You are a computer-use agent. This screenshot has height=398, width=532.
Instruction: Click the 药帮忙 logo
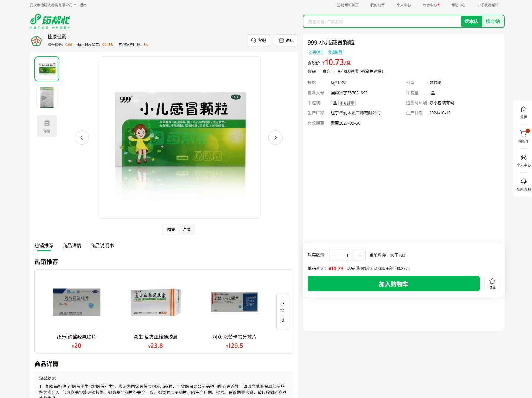pos(50,21)
